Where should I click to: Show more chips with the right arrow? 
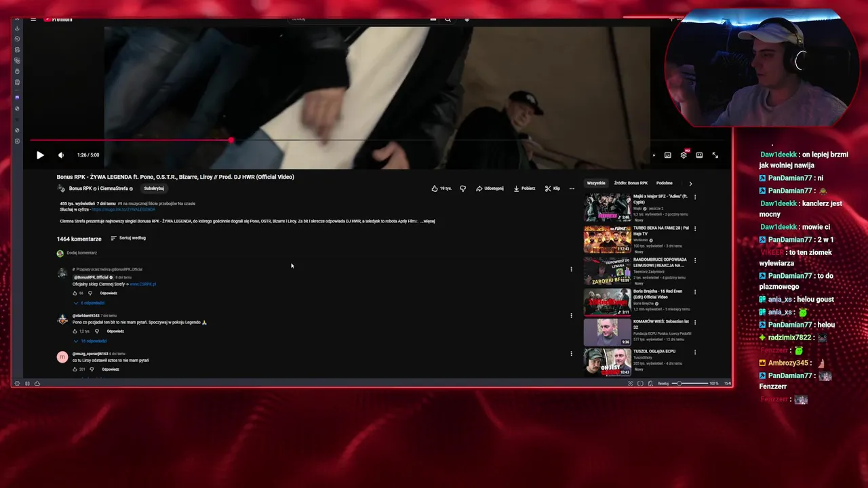pos(690,183)
